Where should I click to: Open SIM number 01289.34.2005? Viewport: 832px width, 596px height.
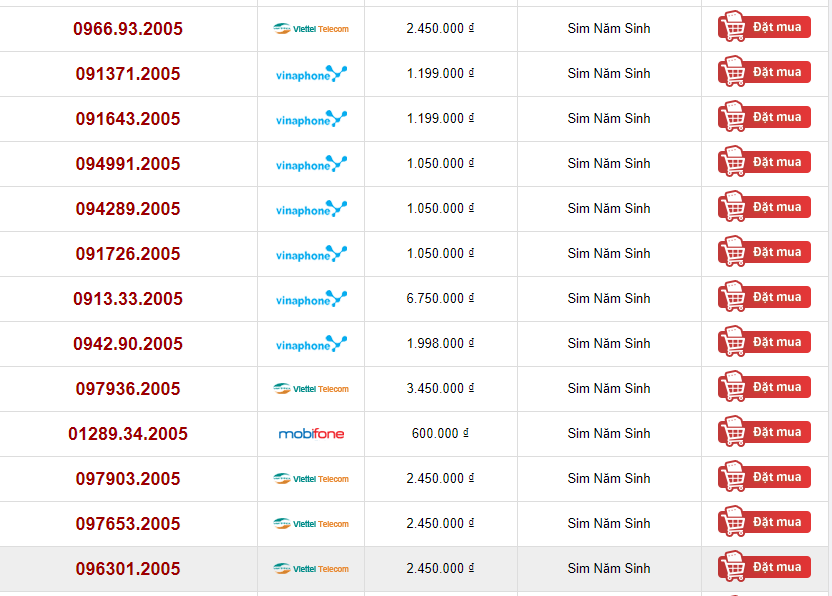pyautogui.click(x=128, y=434)
